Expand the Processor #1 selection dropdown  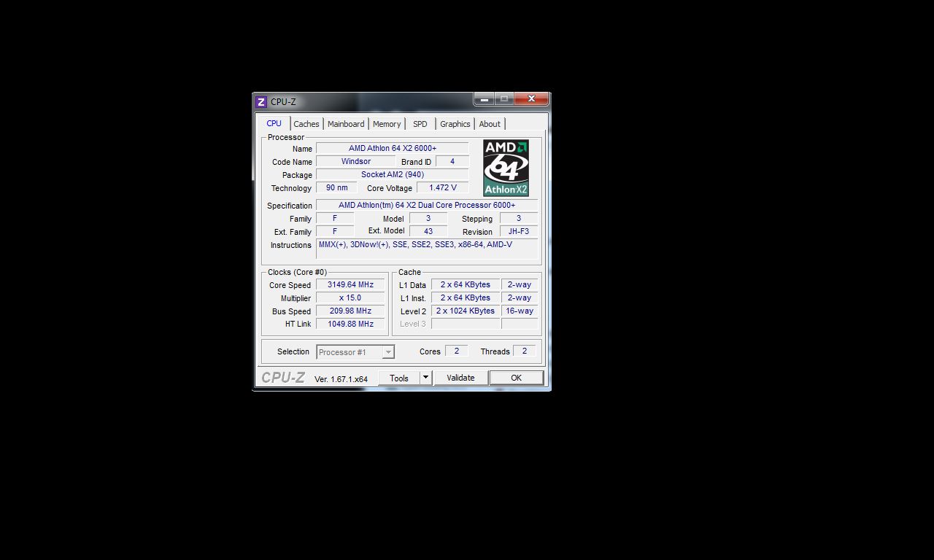388,352
